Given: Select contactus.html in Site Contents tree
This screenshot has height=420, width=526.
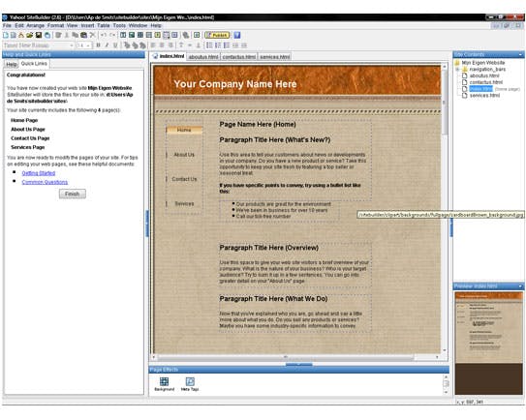Looking at the screenshot, I should 485,82.
